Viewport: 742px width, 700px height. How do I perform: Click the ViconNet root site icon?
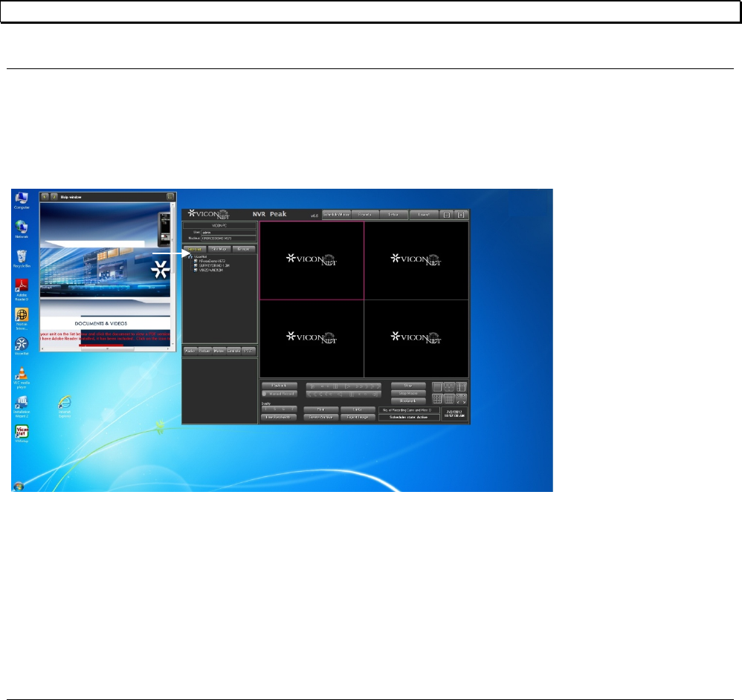[x=190, y=257]
